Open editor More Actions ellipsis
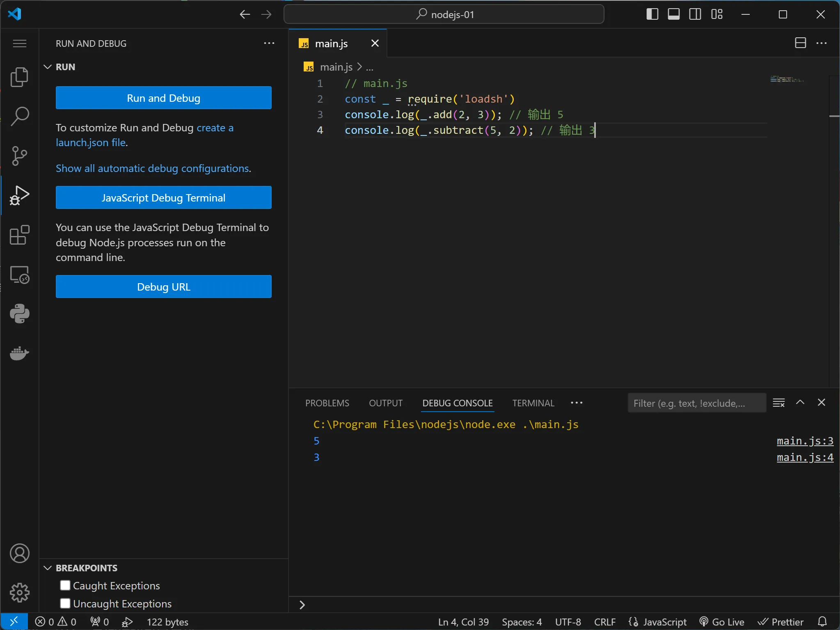The width and height of the screenshot is (840, 630). coord(822,43)
